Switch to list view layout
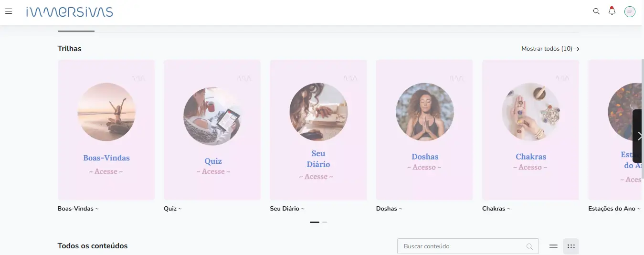Viewport: 644px width, 255px height. [x=553, y=246]
